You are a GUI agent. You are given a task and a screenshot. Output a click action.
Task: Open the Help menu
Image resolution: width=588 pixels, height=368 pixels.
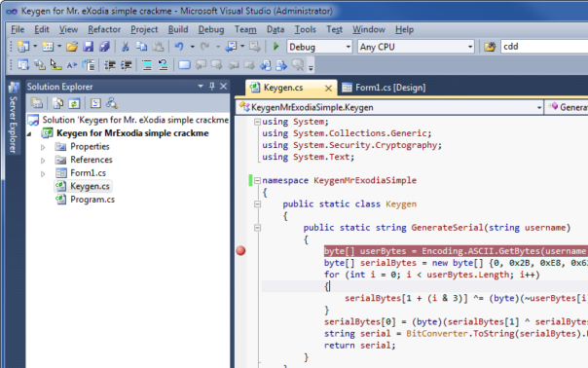tap(404, 29)
